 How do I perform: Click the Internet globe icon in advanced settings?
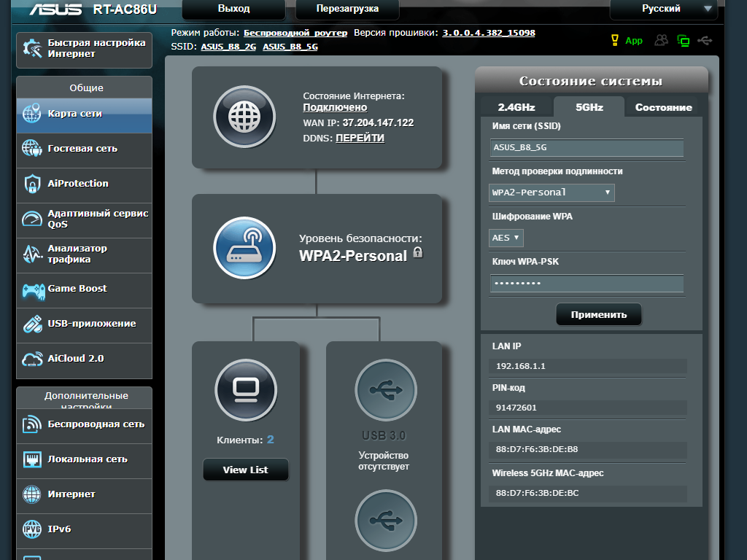[x=32, y=494]
